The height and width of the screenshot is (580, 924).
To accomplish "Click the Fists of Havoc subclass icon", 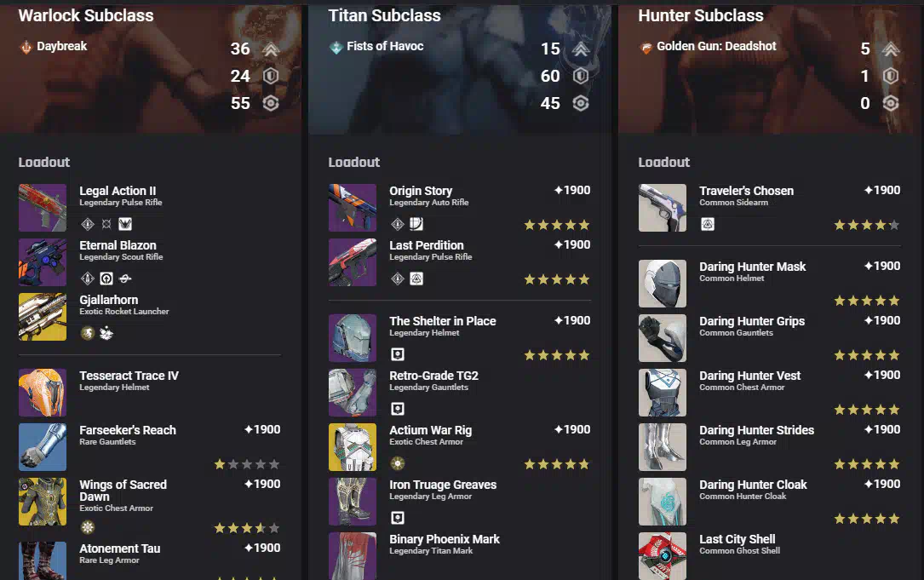I will (336, 47).
